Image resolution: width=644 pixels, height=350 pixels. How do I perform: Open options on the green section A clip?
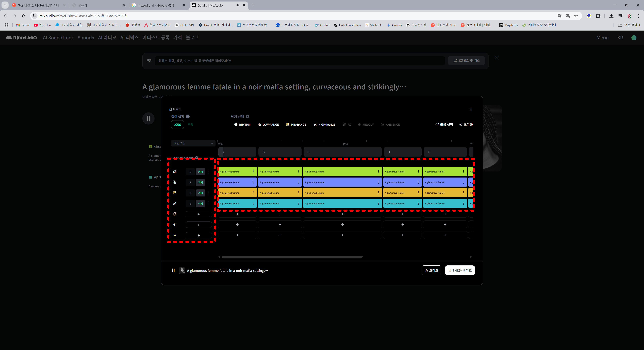253,172
